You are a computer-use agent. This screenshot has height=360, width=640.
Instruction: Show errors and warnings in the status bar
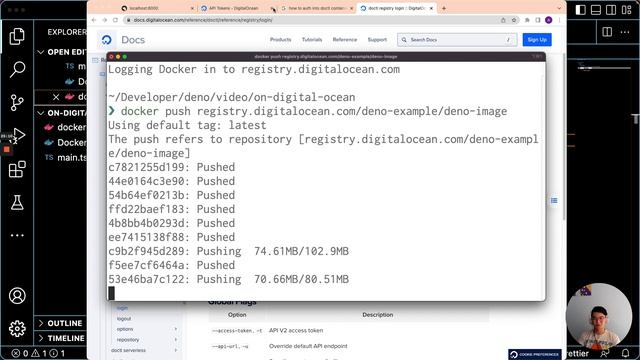pos(38,353)
